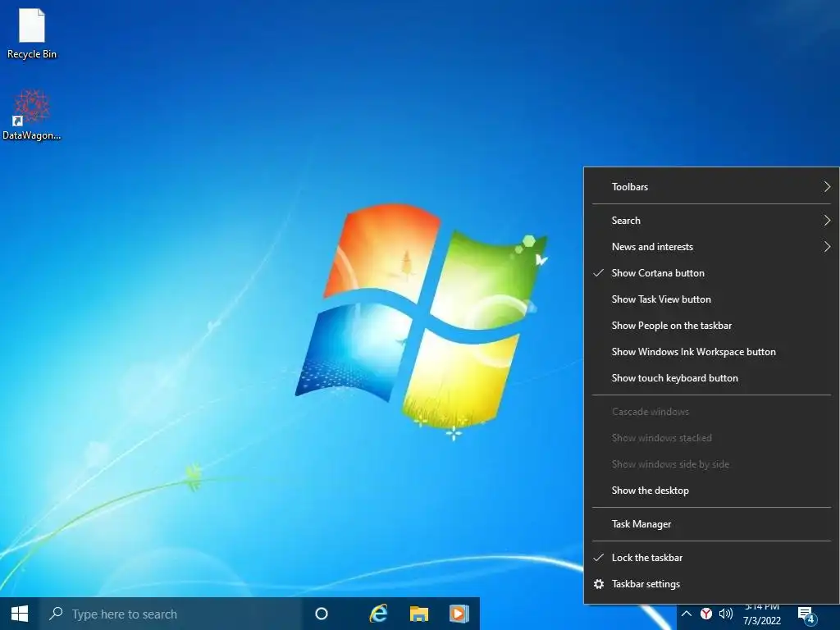Screen dimensions: 840x630
Task: Open the Action Center notifications icon
Action: 806,615
